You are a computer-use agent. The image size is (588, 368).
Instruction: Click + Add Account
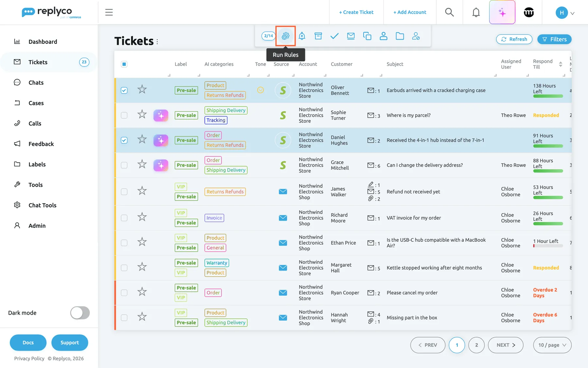tap(410, 12)
